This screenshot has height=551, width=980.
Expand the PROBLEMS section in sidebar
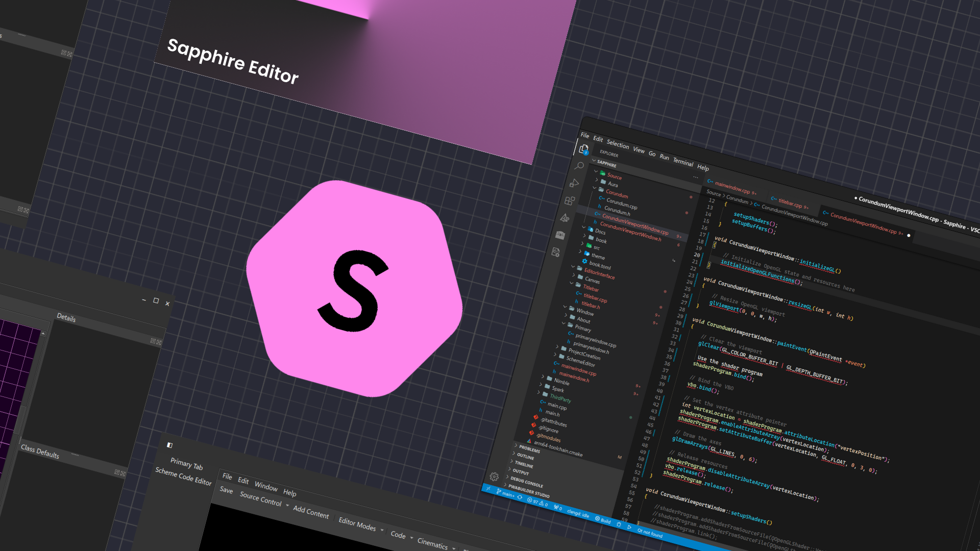coord(516,446)
